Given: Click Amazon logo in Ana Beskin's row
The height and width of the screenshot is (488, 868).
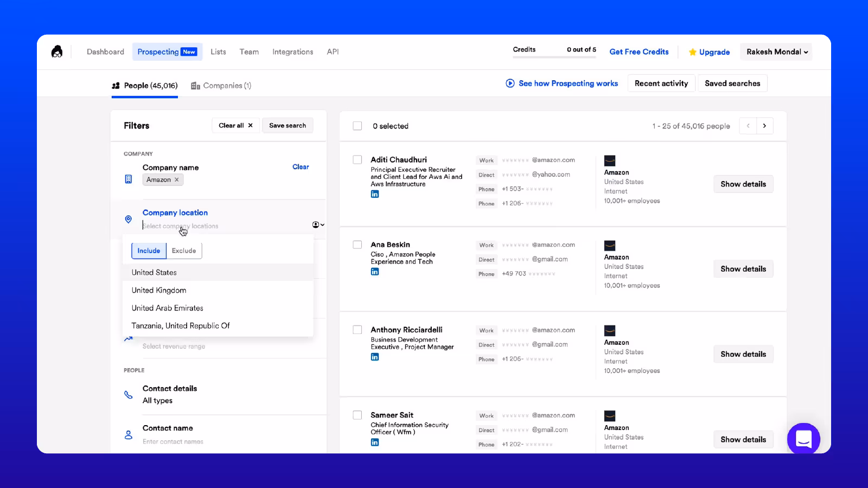Looking at the screenshot, I should coord(610,246).
